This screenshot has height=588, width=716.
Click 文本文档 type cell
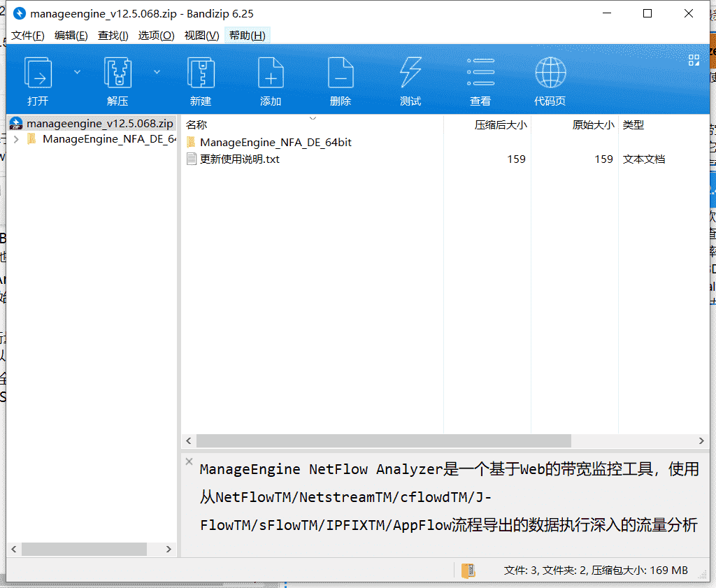[x=644, y=159]
